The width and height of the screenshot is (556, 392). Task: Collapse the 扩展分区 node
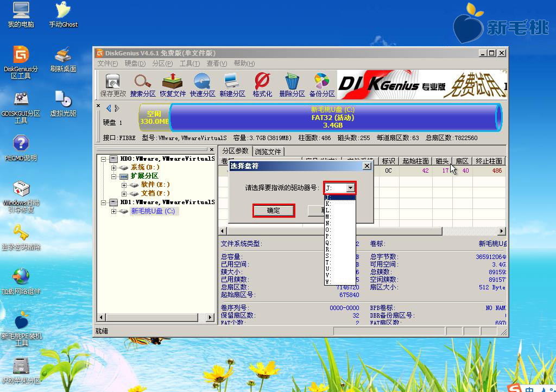click(x=113, y=176)
